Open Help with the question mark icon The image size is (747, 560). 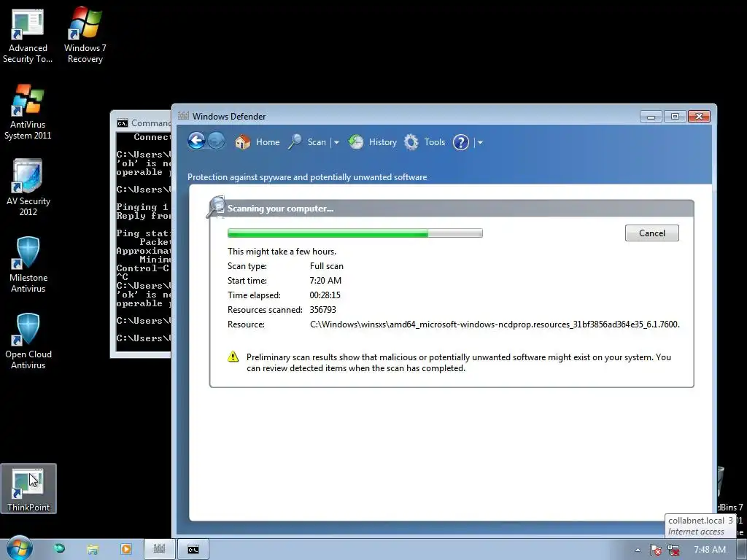point(461,142)
